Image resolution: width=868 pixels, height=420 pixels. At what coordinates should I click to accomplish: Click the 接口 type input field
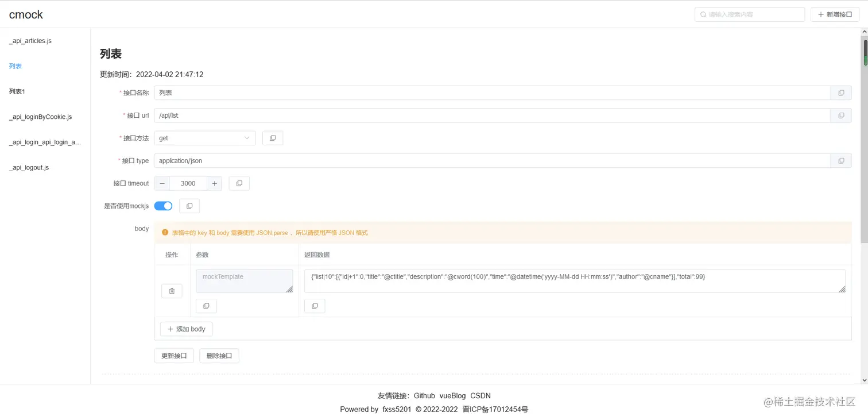pos(493,161)
